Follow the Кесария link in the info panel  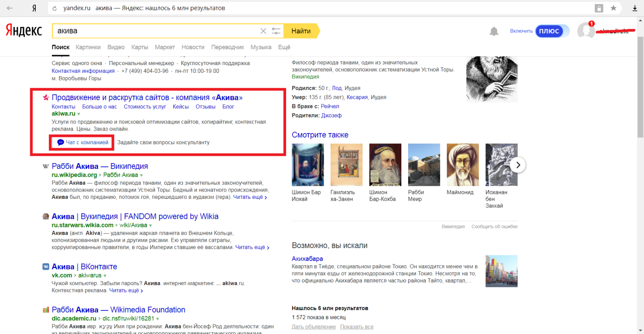(x=357, y=97)
